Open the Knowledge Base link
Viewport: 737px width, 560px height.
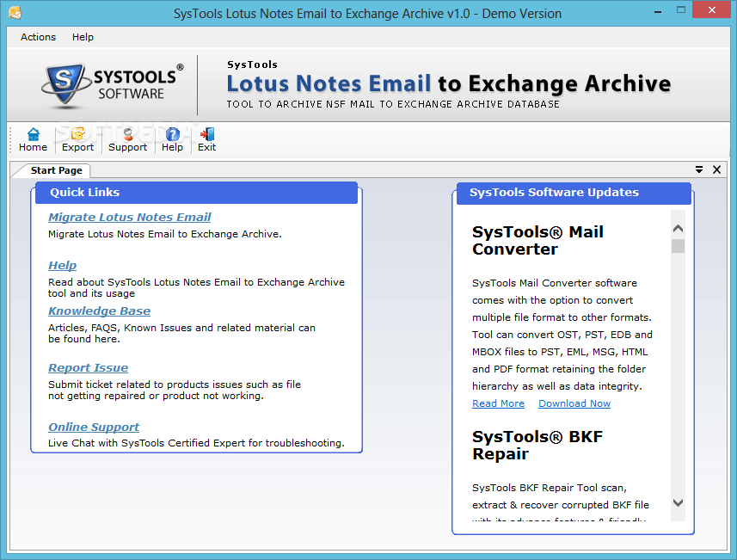point(99,311)
